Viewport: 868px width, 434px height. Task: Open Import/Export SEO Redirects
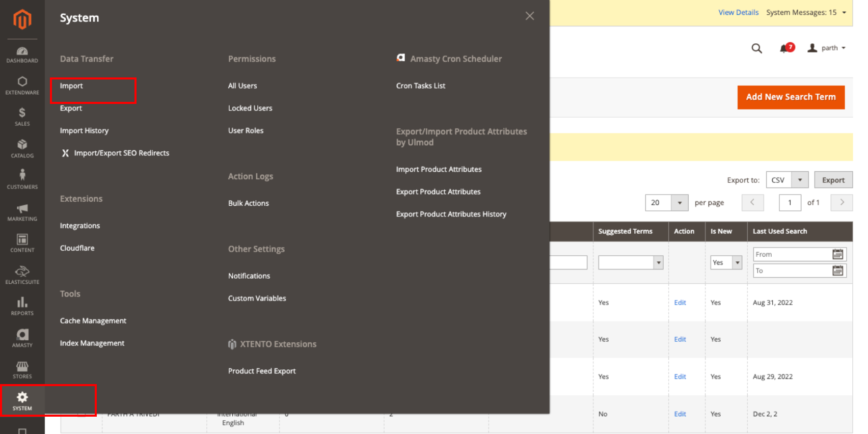coord(115,153)
